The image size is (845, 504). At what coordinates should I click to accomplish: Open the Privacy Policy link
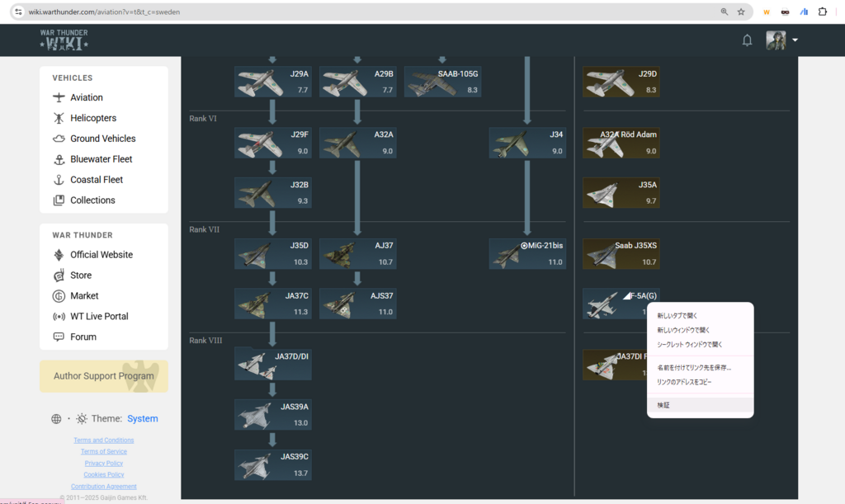click(x=104, y=464)
